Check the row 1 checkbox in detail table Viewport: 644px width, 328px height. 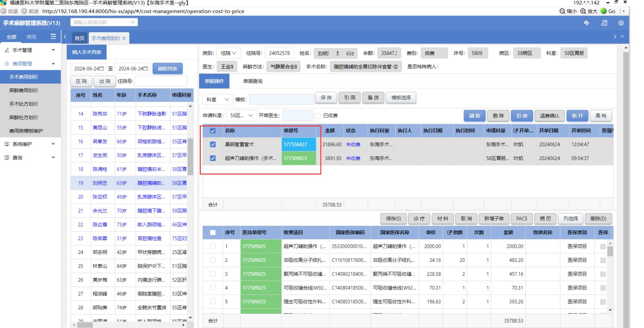[x=213, y=246]
